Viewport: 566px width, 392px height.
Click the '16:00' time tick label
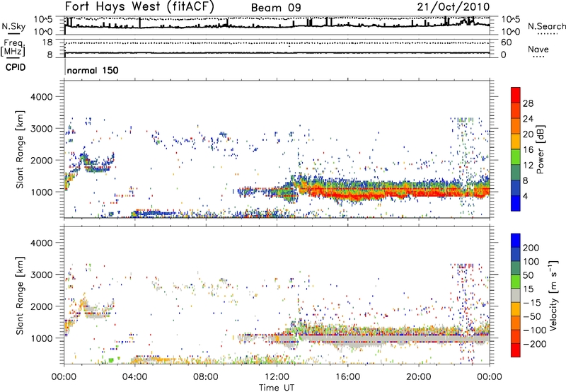[x=347, y=377]
